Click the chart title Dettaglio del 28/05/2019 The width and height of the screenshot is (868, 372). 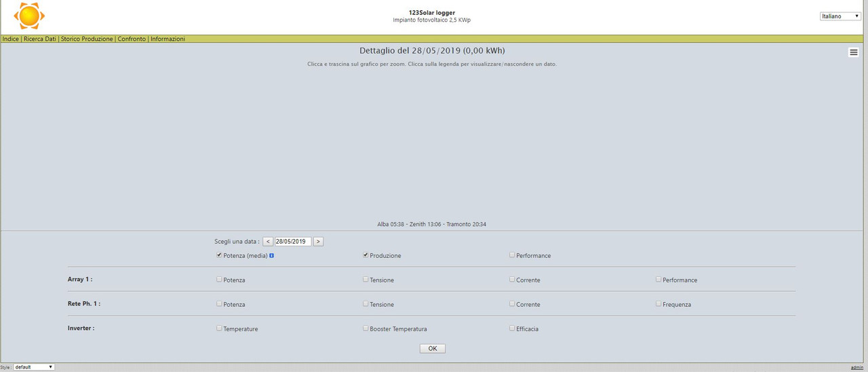(432, 51)
